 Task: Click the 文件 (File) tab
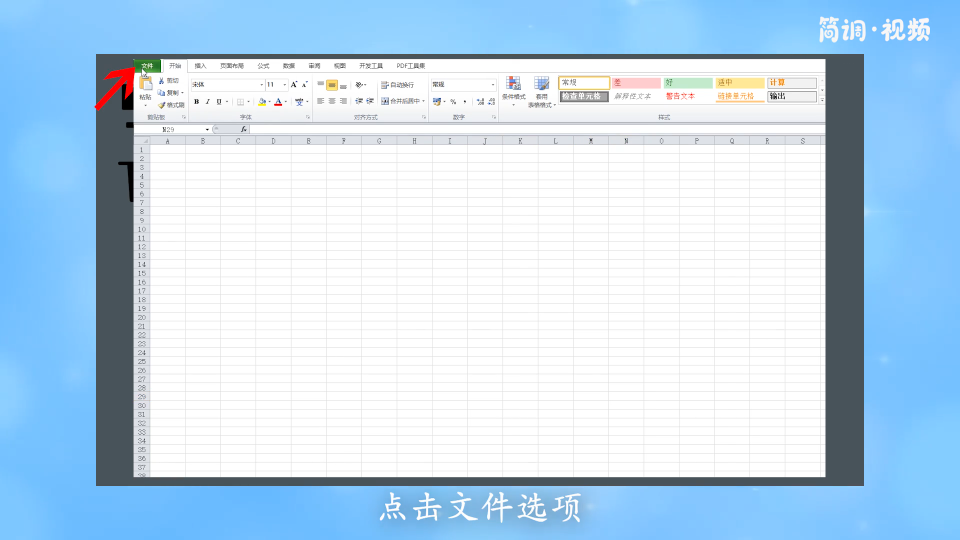coord(147,66)
